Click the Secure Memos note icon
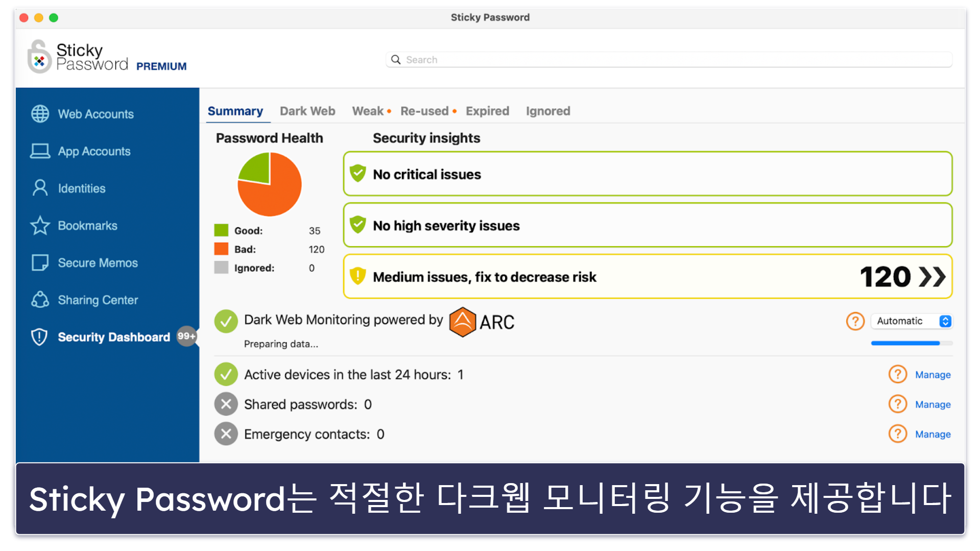 40,262
